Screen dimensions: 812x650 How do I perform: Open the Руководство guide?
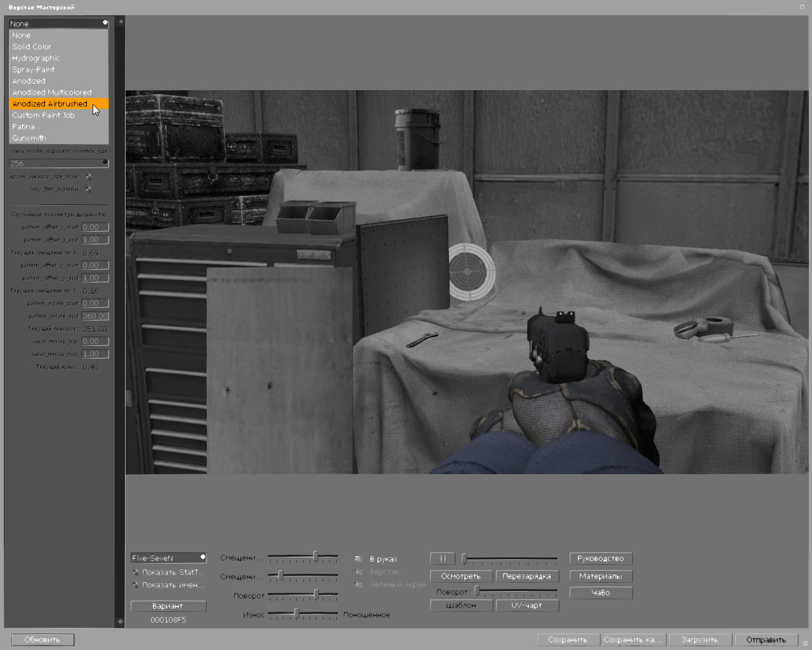tap(601, 559)
